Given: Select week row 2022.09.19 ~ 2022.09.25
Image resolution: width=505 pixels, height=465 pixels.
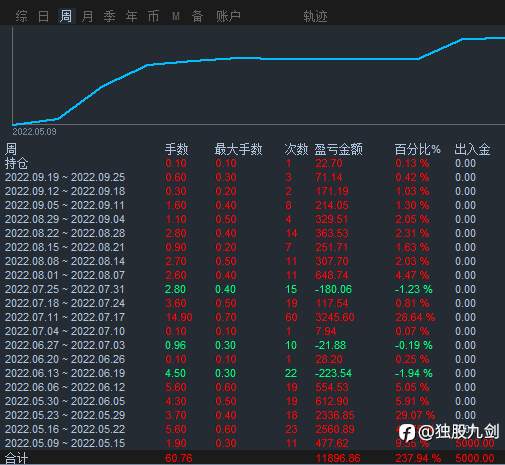Looking at the screenshot, I should [65, 177].
